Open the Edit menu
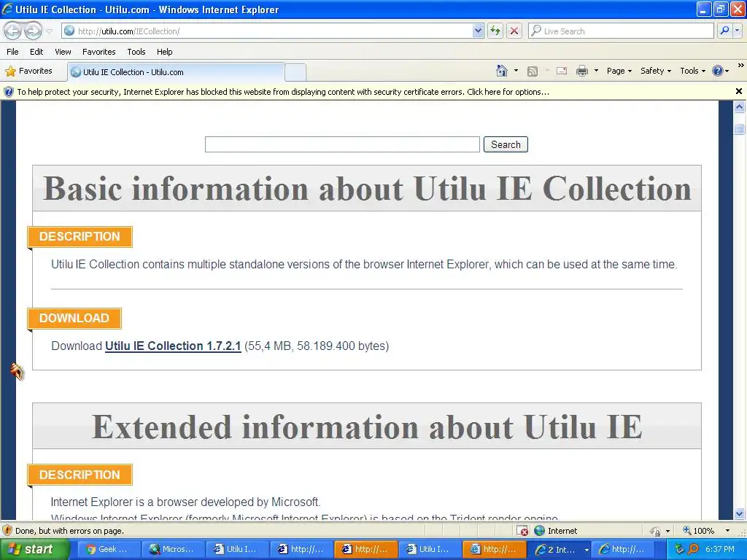Viewport: 747px width, 560px height. 36,52
